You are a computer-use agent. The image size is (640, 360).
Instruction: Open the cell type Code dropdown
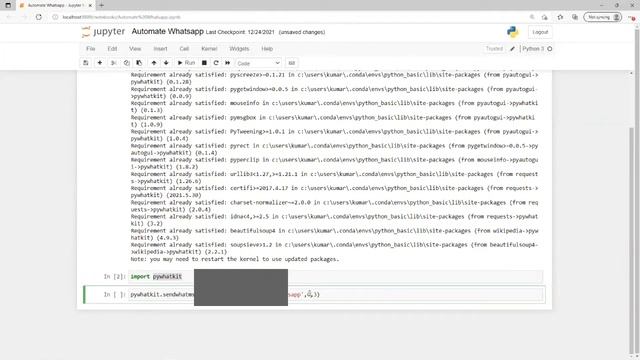click(258, 63)
